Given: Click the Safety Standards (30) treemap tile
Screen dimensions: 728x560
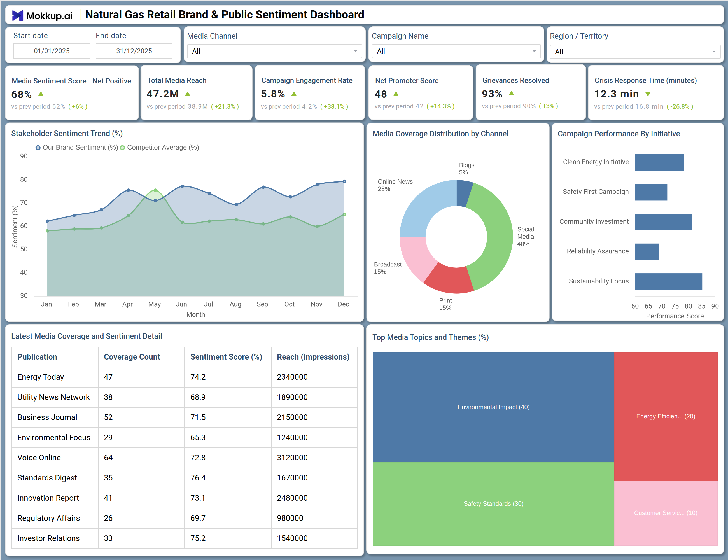Looking at the screenshot, I should (x=493, y=504).
